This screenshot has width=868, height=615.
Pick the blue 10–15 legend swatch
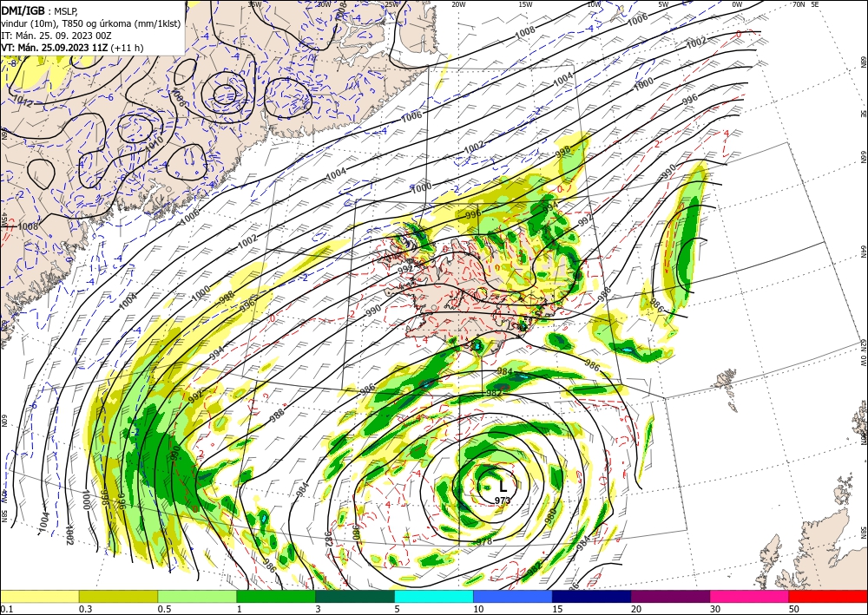(x=513, y=596)
